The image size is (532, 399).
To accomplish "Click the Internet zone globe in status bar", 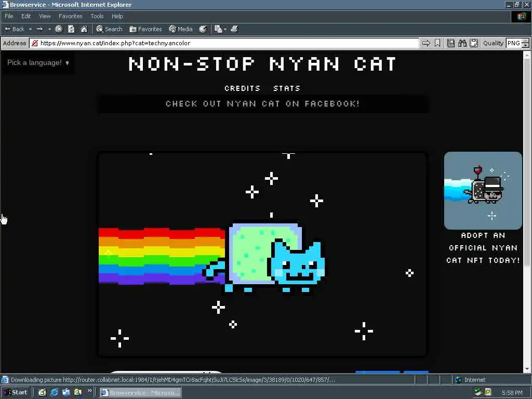I will tap(458, 380).
